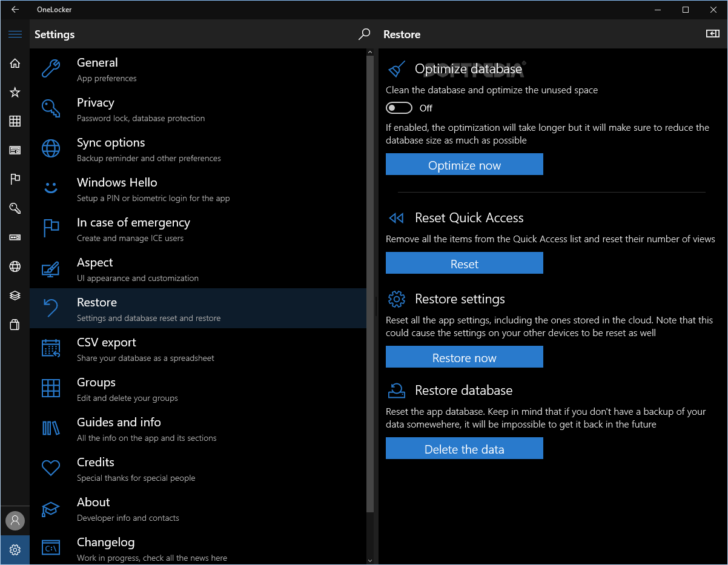Select the Restore settings entry
The height and width of the screenshot is (565, 728).
[198, 308]
